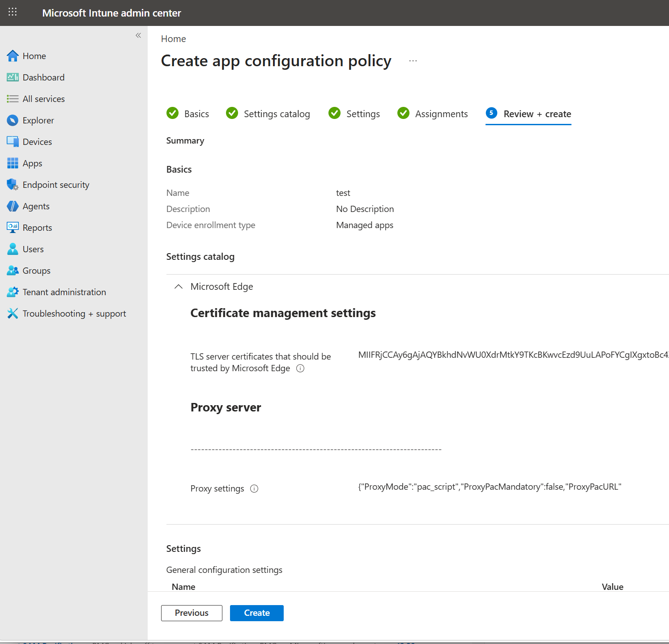The width and height of the screenshot is (669, 644).
Task: Click the Value column header
Action: 613,587
